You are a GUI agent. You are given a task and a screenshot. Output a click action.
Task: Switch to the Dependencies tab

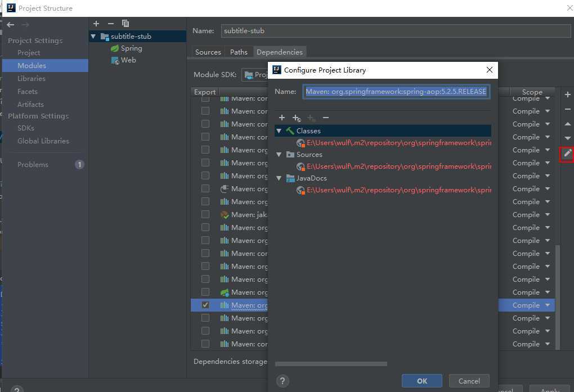[280, 52]
